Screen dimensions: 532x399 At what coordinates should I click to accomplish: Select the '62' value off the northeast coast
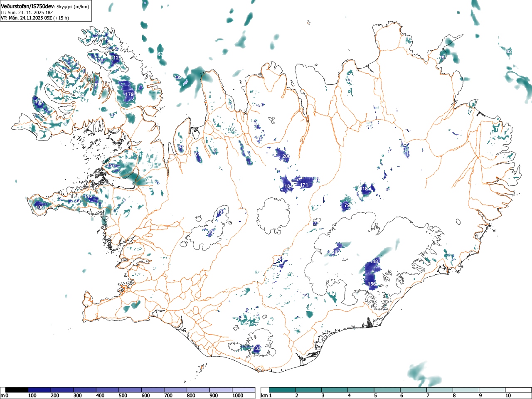point(509,52)
